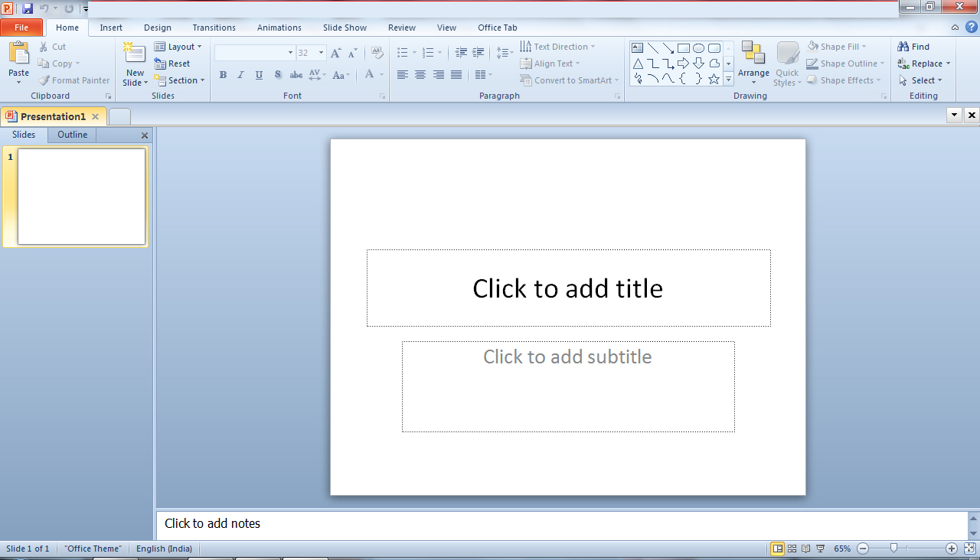Center align the text
Screen dimensions: 980x560
point(420,75)
